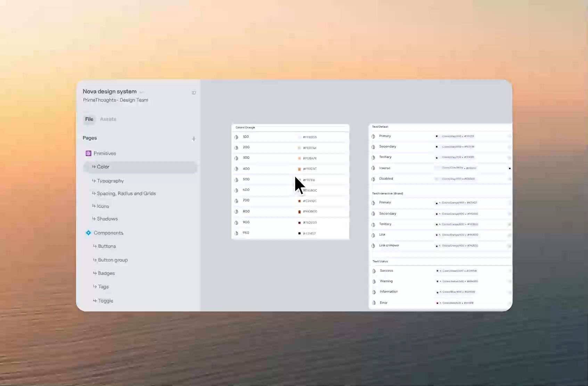Click the color variable icon for 950
This screenshot has width=588, height=386.
[x=236, y=233]
